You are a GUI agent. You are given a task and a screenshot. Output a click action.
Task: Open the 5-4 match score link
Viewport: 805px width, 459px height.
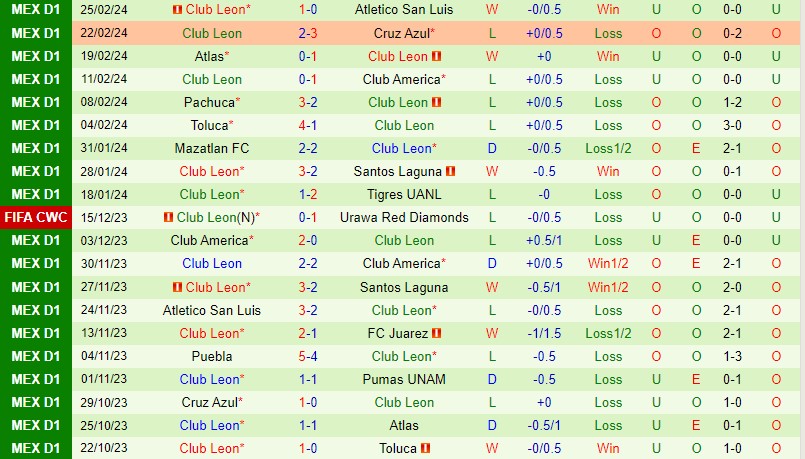point(308,356)
